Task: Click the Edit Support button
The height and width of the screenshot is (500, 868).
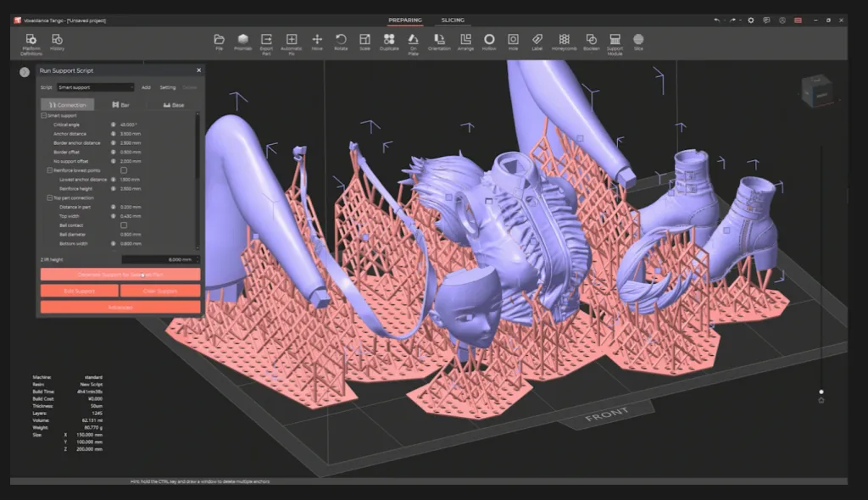Action: pos(79,291)
